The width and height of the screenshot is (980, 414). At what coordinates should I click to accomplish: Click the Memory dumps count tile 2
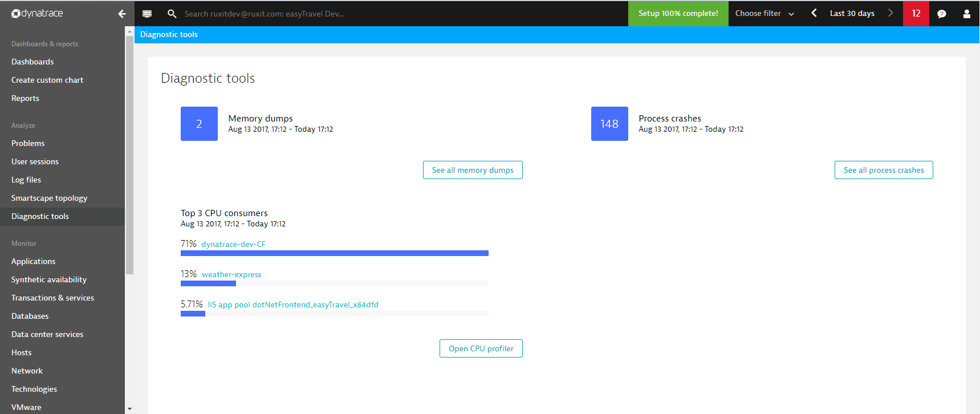[199, 124]
